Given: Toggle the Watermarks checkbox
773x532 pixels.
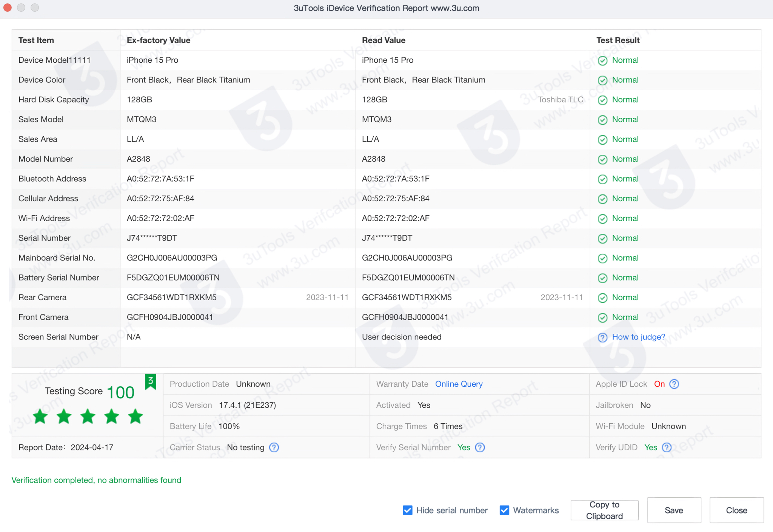Looking at the screenshot, I should pyautogui.click(x=504, y=510).
